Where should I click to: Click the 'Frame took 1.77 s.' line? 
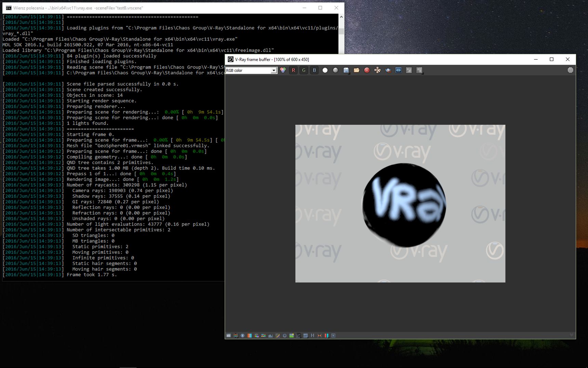[92, 275]
